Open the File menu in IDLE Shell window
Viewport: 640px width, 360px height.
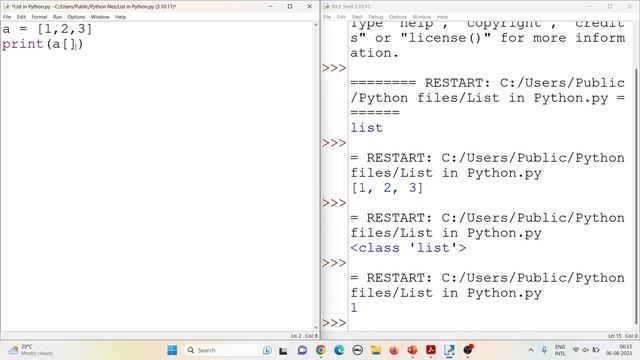(x=327, y=17)
